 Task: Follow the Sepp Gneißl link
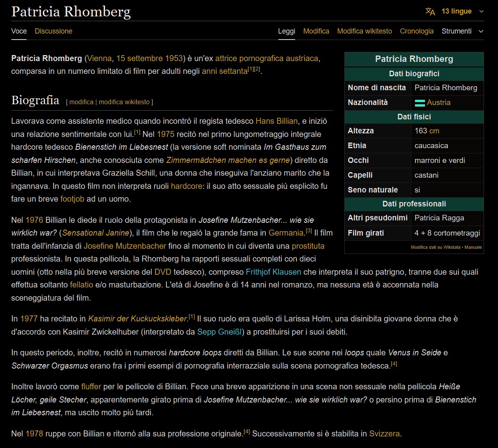(x=219, y=332)
